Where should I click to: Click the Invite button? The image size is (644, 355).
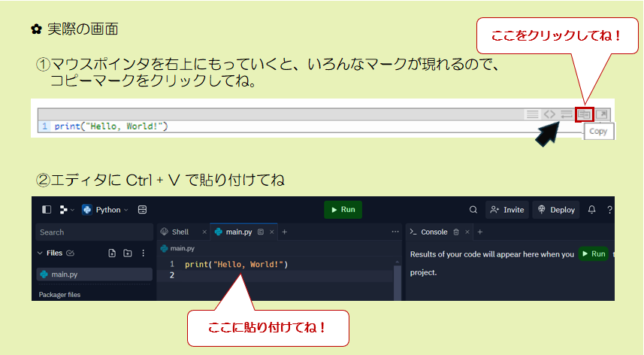tap(506, 210)
